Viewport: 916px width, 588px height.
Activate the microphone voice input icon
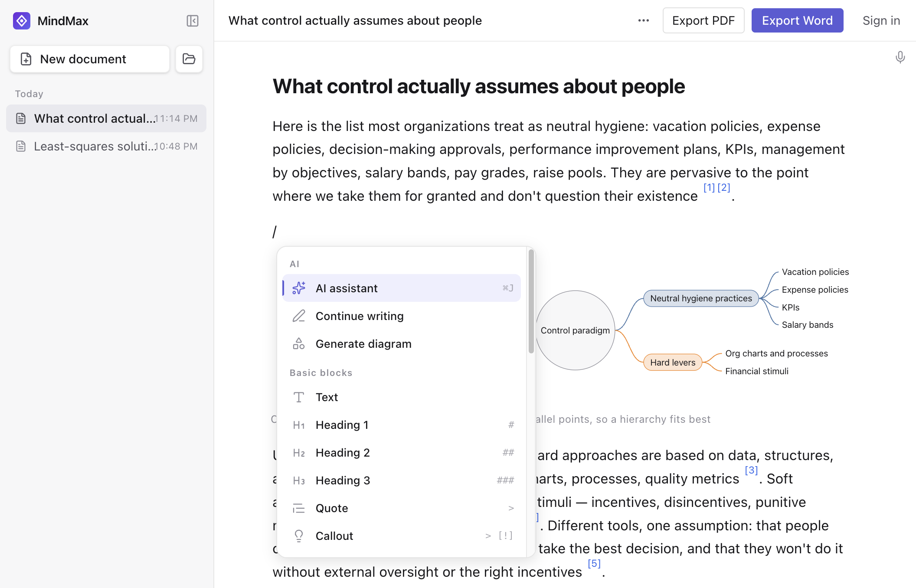900,57
